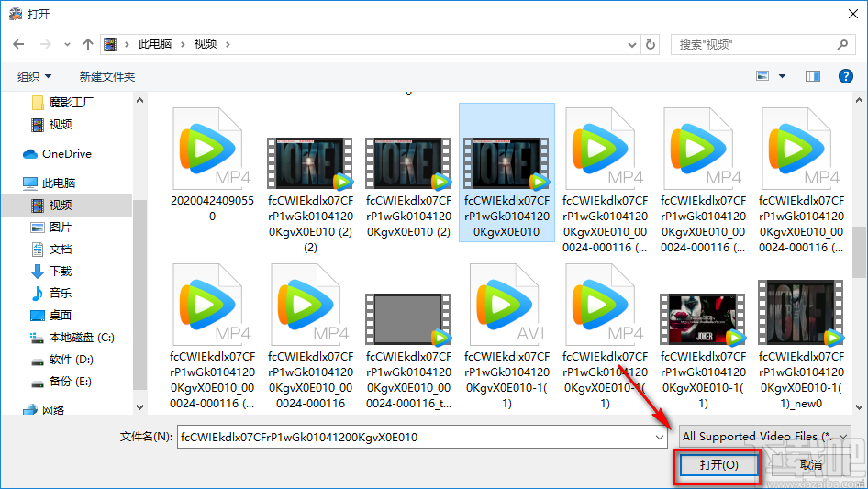The width and height of the screenshot is (868, 489).
Task: Select 网络 in sidebar
Action: point(44,410)
